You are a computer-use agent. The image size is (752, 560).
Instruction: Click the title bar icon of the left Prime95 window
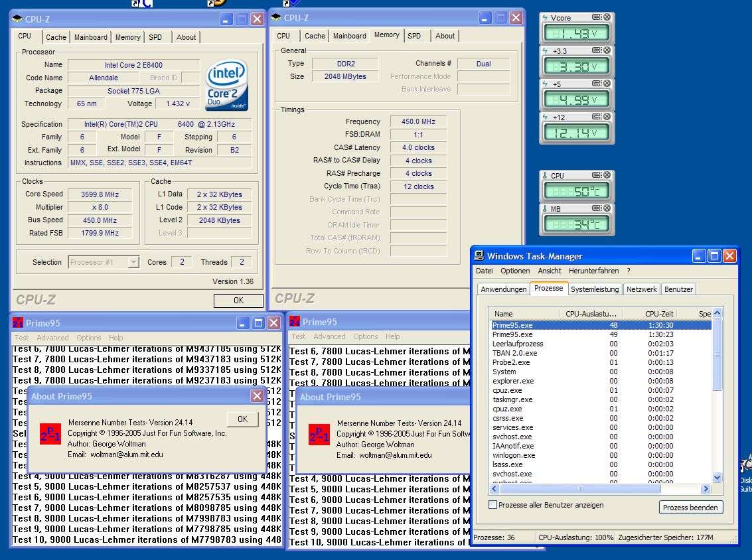(18, 322)
